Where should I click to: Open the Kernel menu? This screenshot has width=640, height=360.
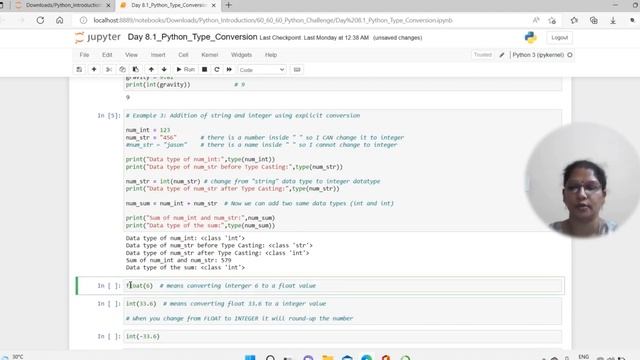click(x=210, y=55)
